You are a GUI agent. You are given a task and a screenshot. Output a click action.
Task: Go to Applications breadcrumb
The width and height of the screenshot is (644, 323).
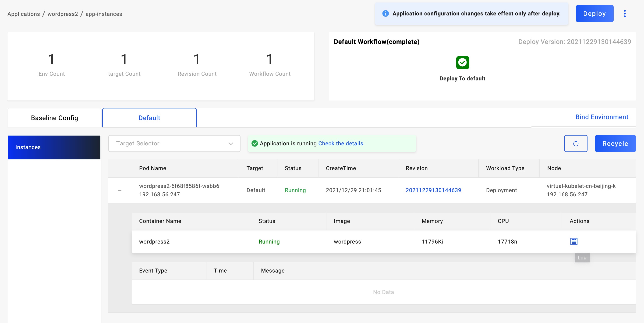coord(24,14)
